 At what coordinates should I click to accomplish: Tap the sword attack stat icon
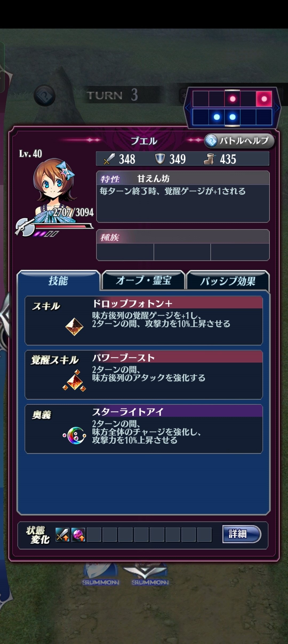[x=109, y=159]
